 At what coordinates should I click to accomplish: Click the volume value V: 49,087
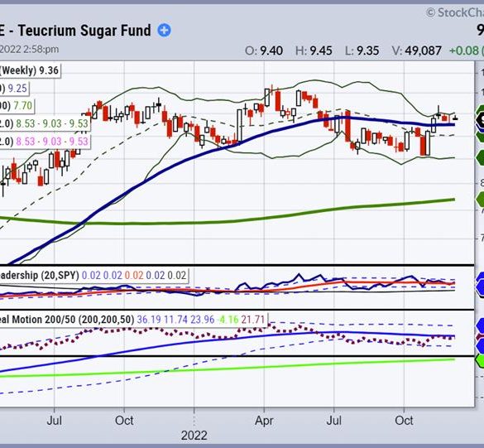pos(417,51)
